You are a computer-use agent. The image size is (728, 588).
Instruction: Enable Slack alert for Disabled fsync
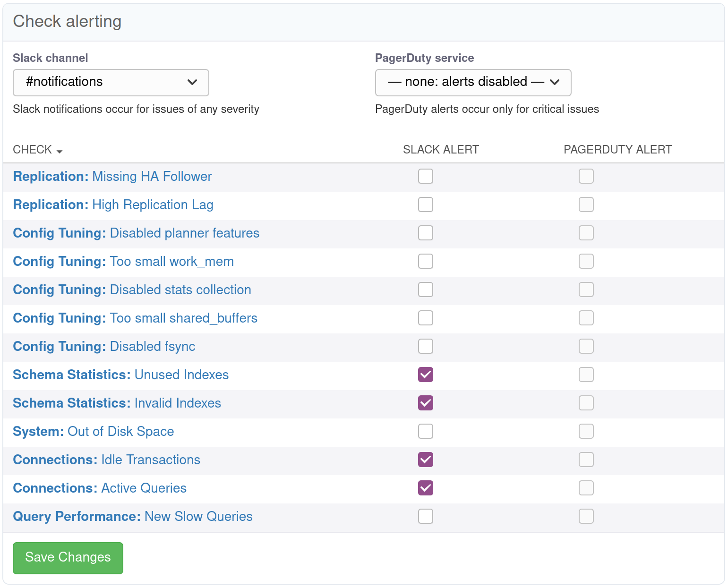[x=426, y=346]
